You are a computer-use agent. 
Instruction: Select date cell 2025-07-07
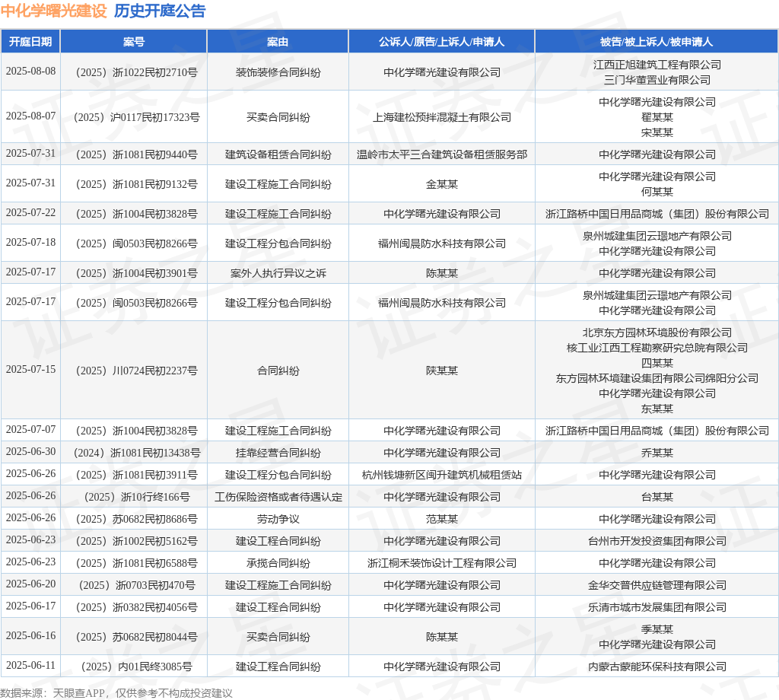pos(30,429)
